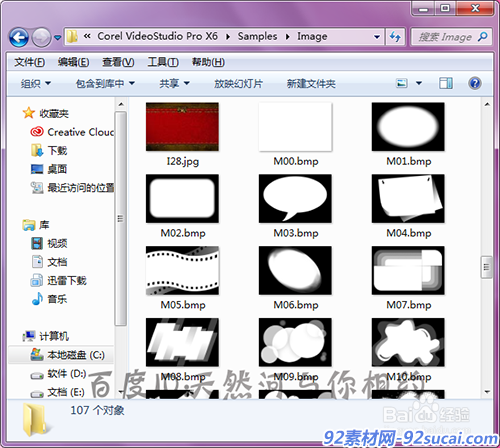Click the Forward navigation arrow

pyautogui.click(x=41, y=37)
